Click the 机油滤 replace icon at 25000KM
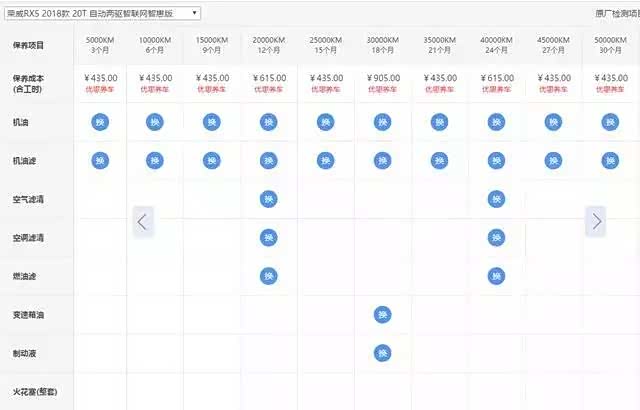Image resolution: width=640 pixels, height=410 pixels. [326, 160]
